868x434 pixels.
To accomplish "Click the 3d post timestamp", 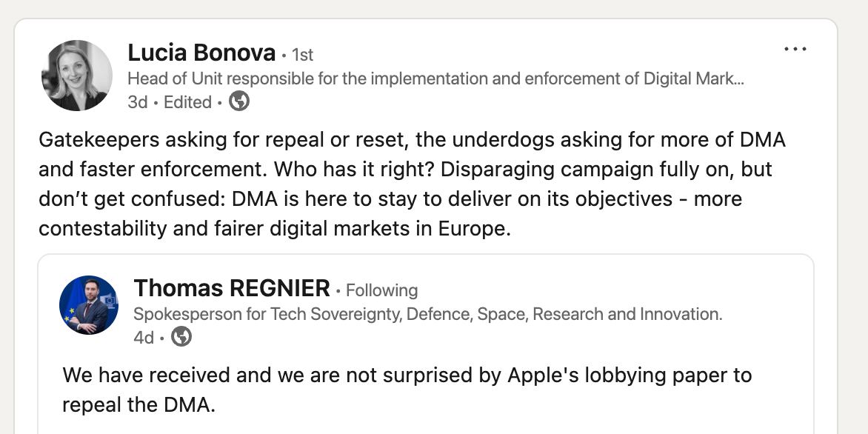I will 138,102.
